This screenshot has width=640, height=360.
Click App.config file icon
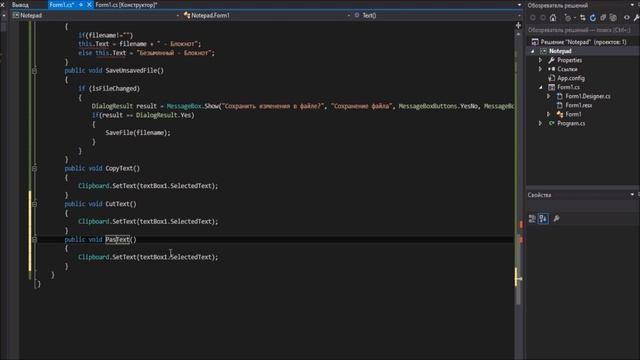tap(551, 78)
